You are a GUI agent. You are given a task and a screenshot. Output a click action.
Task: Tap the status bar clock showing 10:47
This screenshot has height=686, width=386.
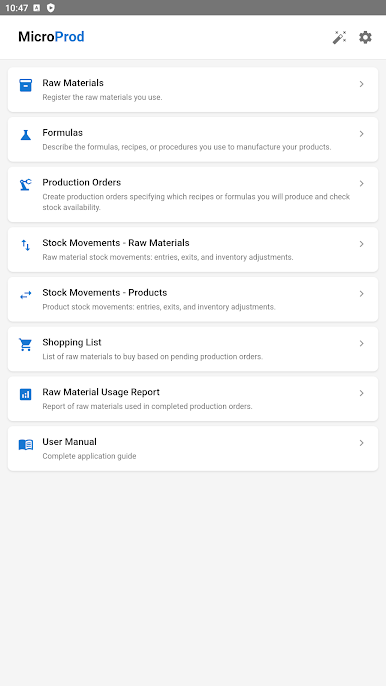(x=17, y=7)
